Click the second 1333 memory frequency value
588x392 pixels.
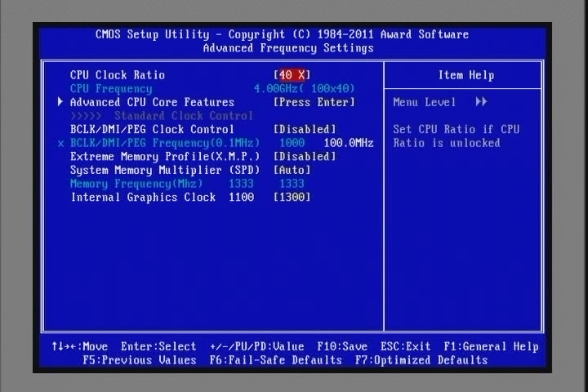[x=292, y=184]
